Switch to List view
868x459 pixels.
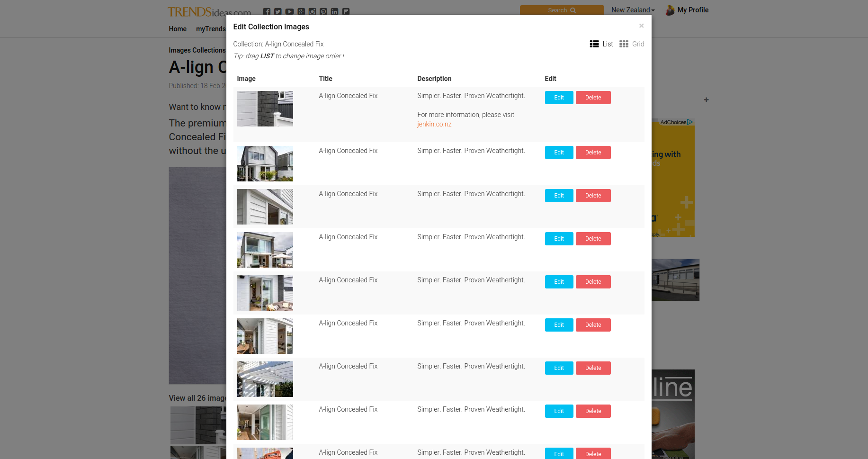click(x=601, y=44)
